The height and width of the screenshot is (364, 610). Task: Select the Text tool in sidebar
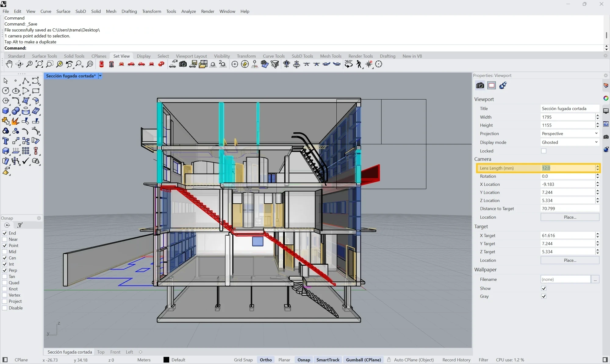click(5, 141)
